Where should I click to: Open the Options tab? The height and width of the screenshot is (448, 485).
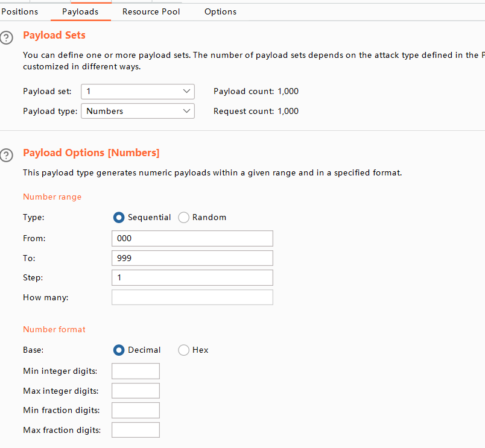[x=220, y=12]
